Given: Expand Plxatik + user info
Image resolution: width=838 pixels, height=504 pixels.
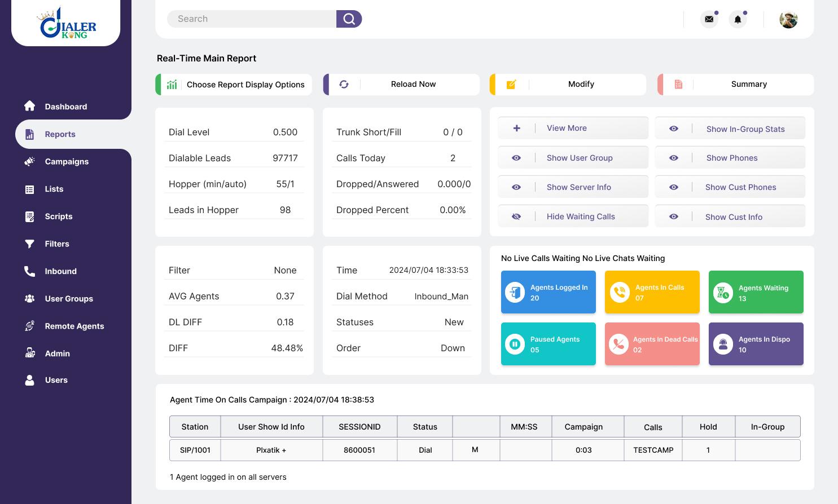Looking at the screenshot, I should click(271, 450).
